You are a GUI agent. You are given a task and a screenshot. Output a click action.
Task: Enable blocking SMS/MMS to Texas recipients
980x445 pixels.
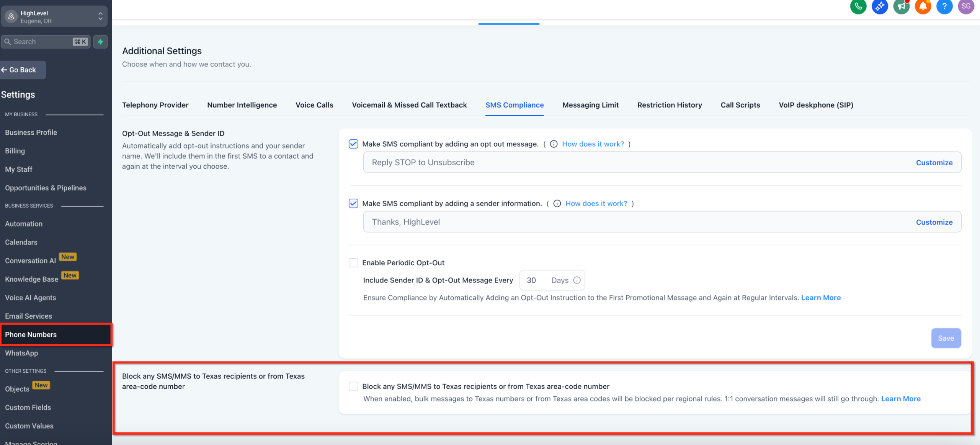click(x=353, y=386)
